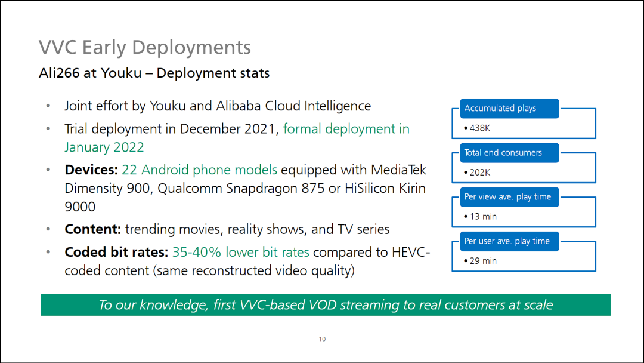The width and height of the screenshot is (644, 363).
Task: Click the green "formal deployment in" text
Action: pos(346,129)
